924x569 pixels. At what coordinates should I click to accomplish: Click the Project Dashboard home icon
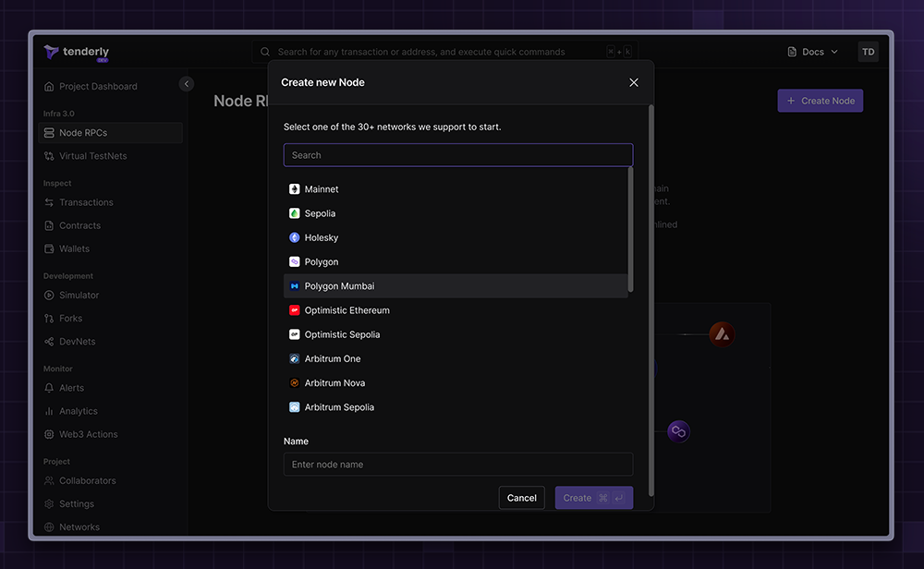click(x=49, y=87)
